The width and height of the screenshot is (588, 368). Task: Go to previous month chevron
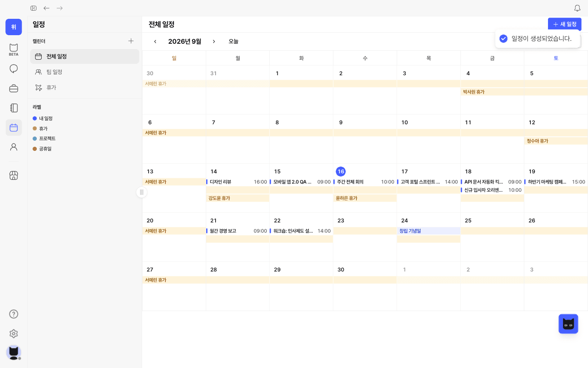155,41
